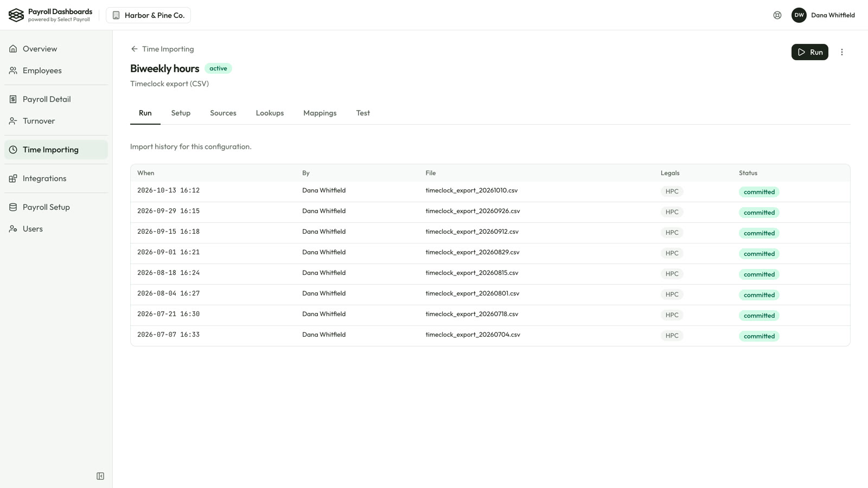Open the three-dot more options menu
Image resolution: width=868 pixels, height=488 pixels.
point(842,52)
